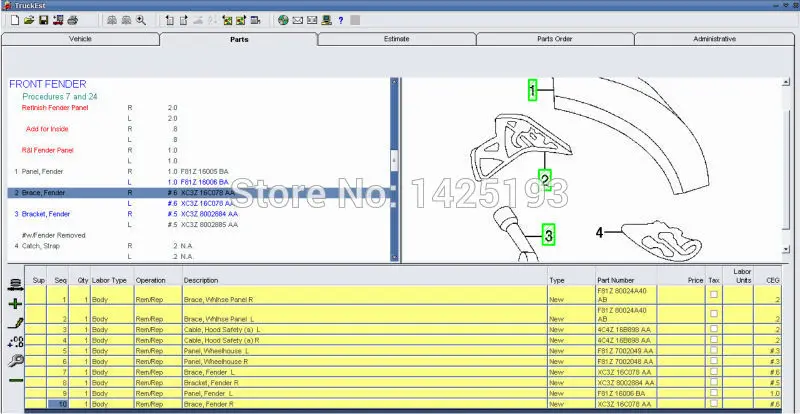Open the globe internet icon
This screenshot has height=414, width=800.
click(x=283, y=20)
